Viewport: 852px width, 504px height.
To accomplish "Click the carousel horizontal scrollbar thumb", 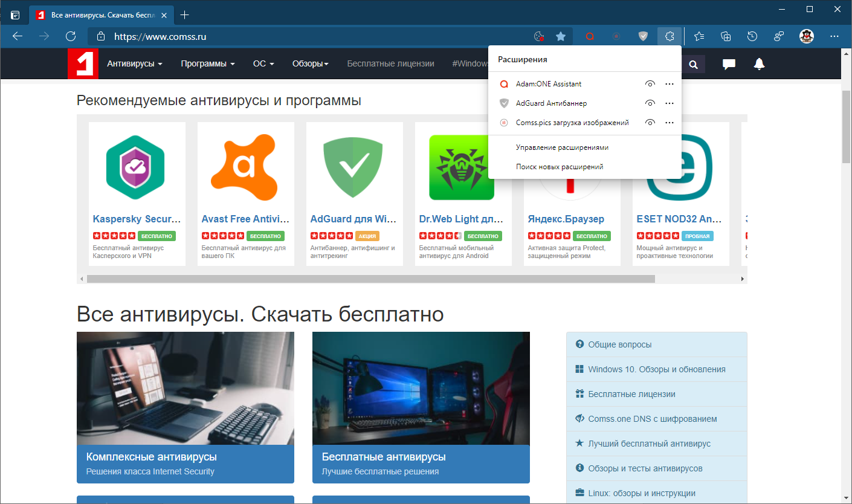I will (371, 279).
